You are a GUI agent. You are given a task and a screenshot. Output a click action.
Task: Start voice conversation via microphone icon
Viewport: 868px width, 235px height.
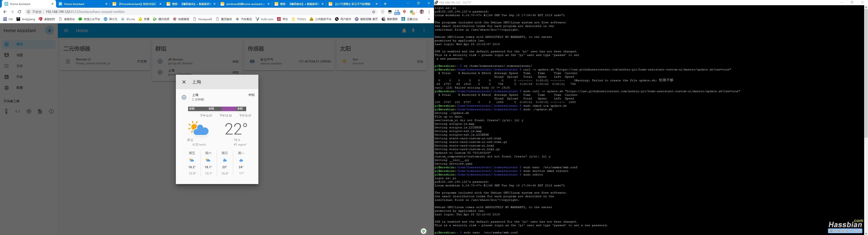click(413, 31)
